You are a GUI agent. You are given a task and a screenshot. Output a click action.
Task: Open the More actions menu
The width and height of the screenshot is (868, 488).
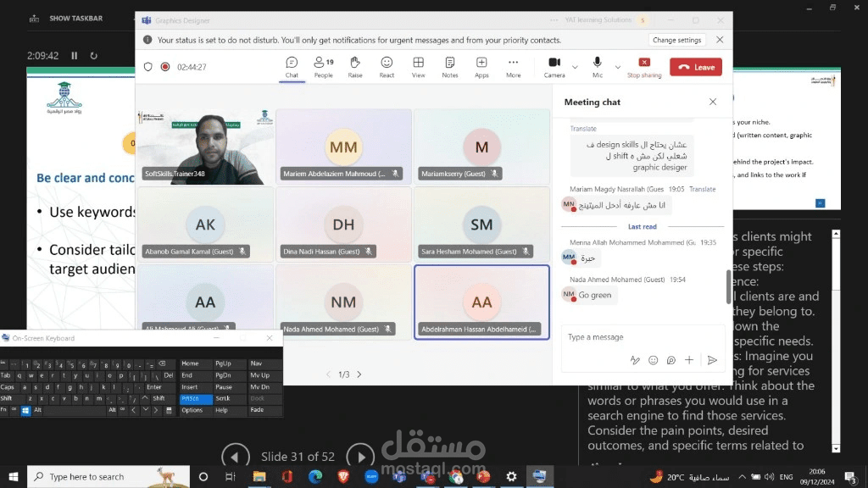513,67
